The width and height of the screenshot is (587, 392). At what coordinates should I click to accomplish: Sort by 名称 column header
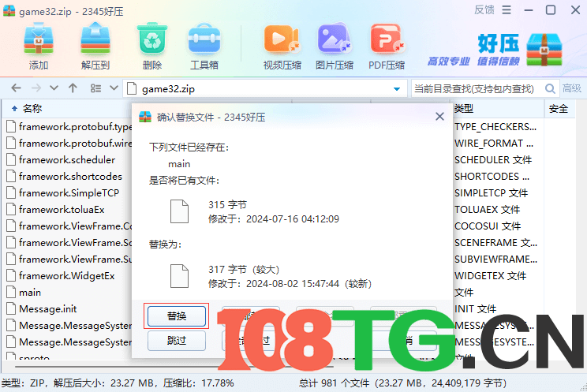pos(32,108)
